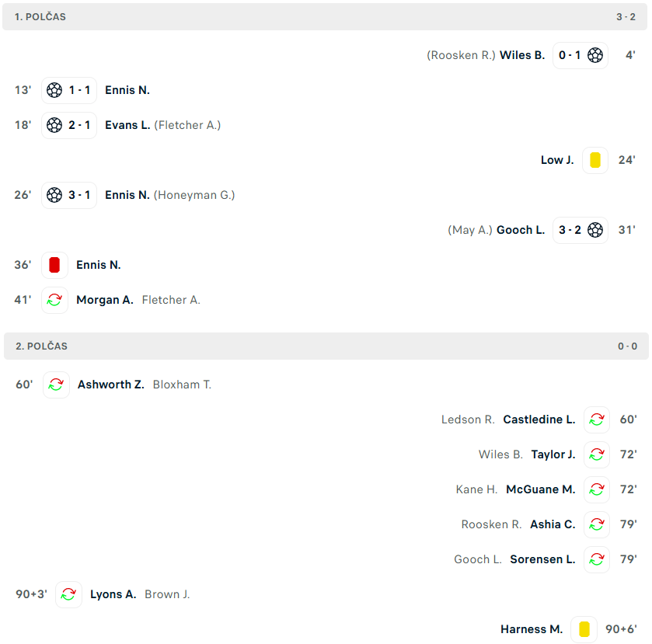
Task: Open Ashia C. substitution entry
Action: pyautogui.click(x=553, y=524)
